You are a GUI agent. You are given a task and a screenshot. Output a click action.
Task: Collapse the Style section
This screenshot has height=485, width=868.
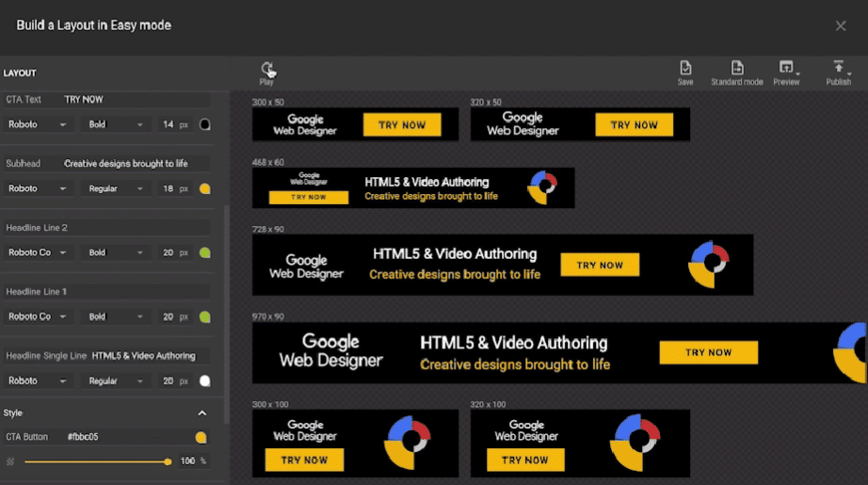202,413
